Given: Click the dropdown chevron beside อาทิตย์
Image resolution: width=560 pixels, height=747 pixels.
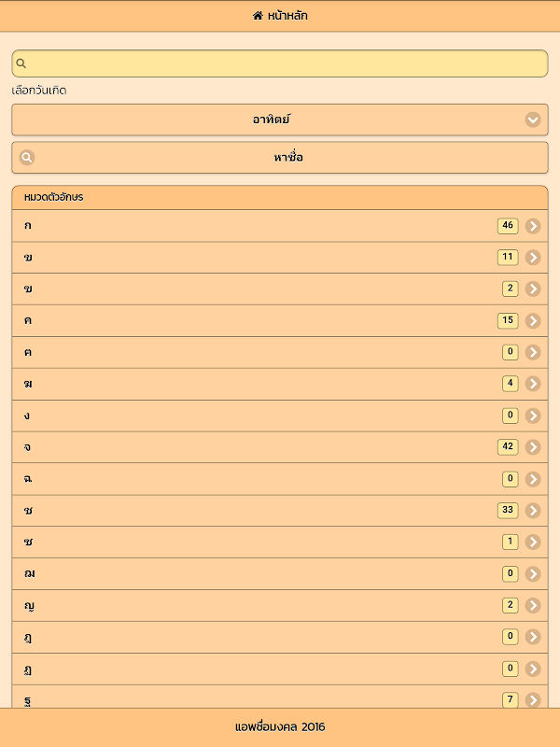Looking at the screenshot, I should click(x=533, y=120).
